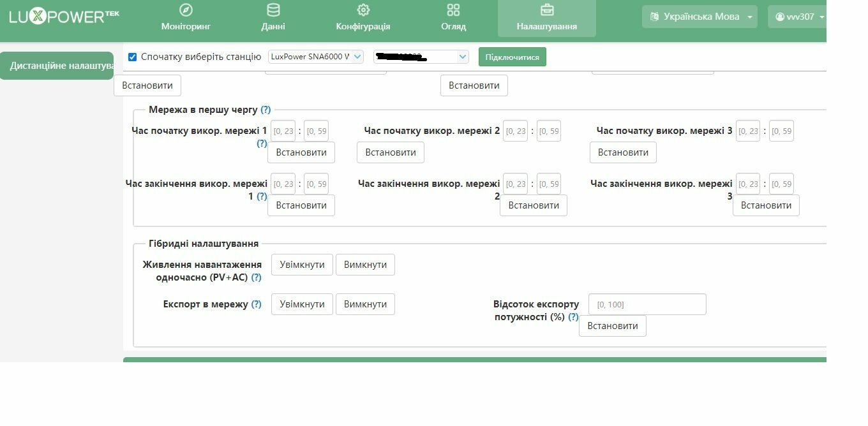Toggle the Спочатку виберіть станцію checkbox
Screen dimensions: 868x426
pyautogui.click(x=133, y=57)
